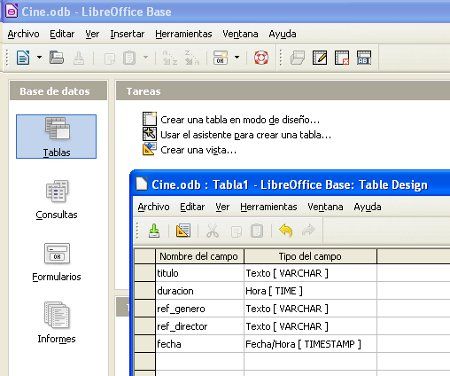Screen dimensions: 450x376
Task: Open Ventana menu in main Cine.odb window
Action: click(x=240, y=34)
